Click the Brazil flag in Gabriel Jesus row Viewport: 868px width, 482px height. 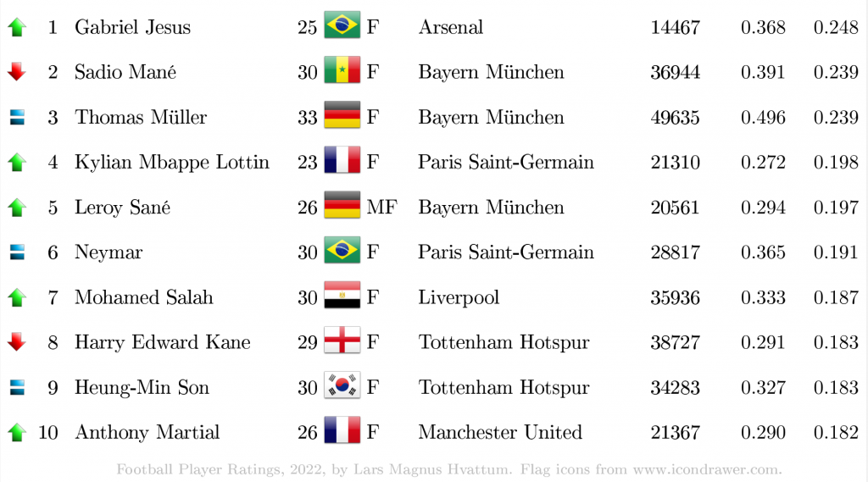tap(342, 25)
